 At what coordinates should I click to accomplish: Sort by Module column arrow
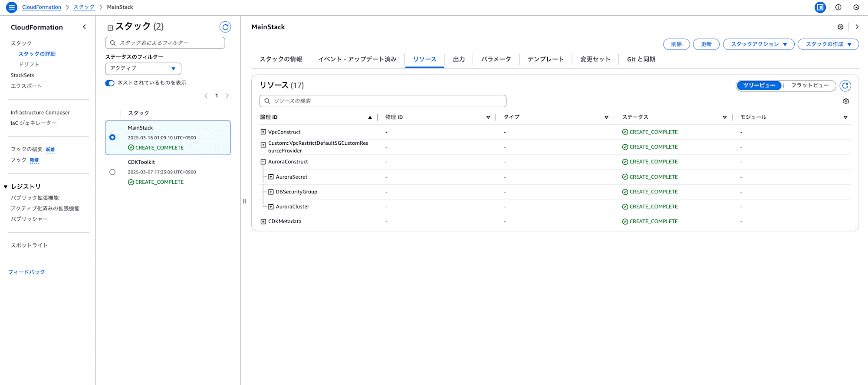point(845,117)
